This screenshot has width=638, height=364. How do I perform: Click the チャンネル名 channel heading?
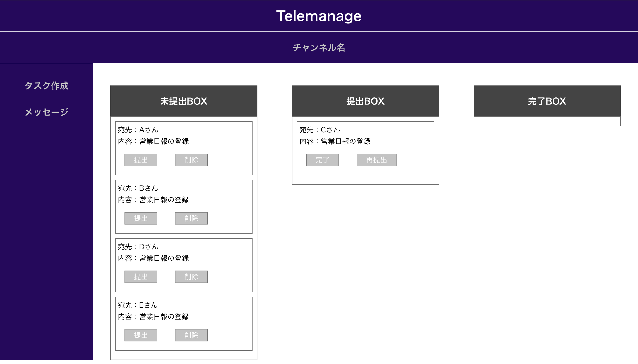[319, 48]
